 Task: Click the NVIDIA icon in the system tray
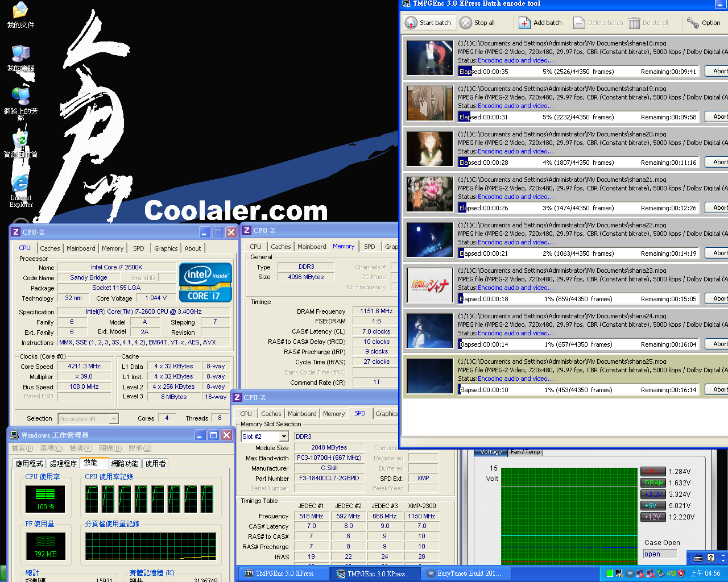[671, 573]
